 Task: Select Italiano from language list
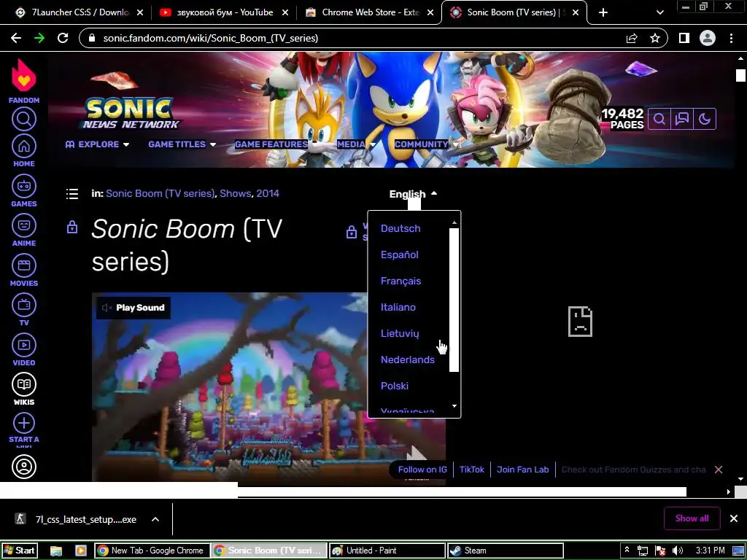398,307
